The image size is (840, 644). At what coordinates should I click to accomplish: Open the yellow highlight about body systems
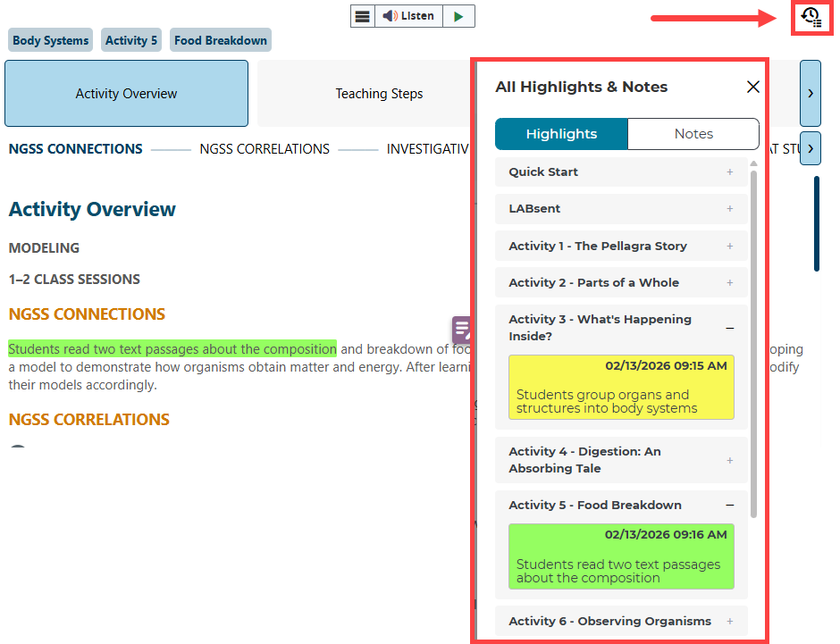[x=621, y=388]
